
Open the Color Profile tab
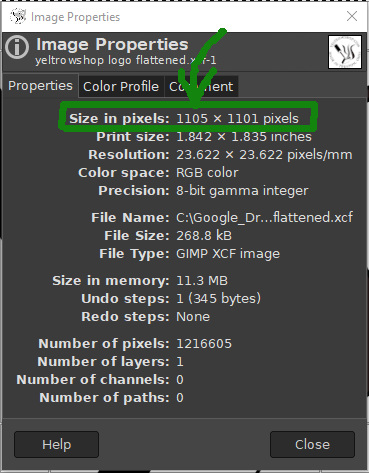(121, 87)
